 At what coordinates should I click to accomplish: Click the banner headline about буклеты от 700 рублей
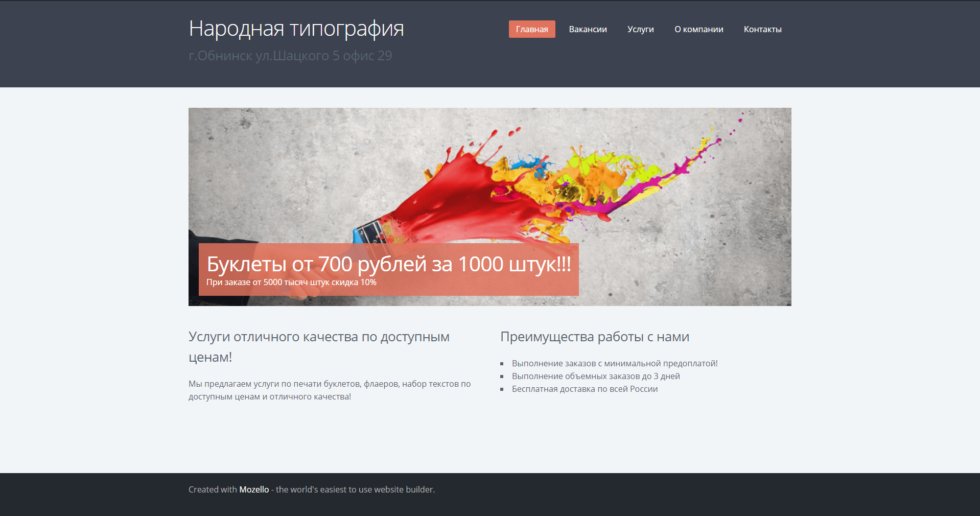tap(388, 265)
